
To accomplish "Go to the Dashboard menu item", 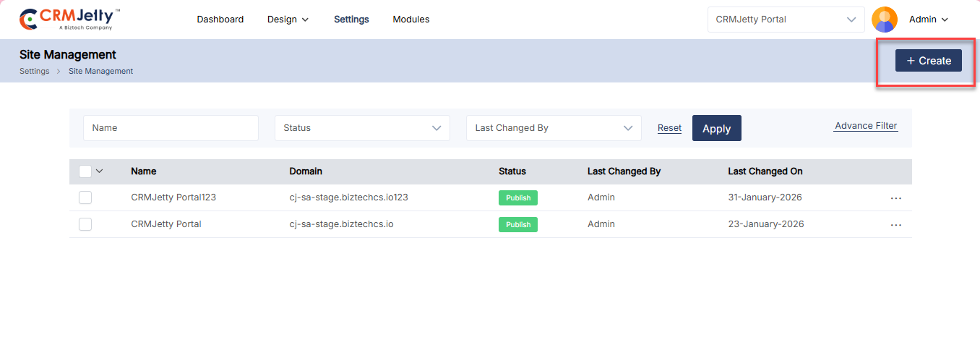I will click(x=220, y=20).
